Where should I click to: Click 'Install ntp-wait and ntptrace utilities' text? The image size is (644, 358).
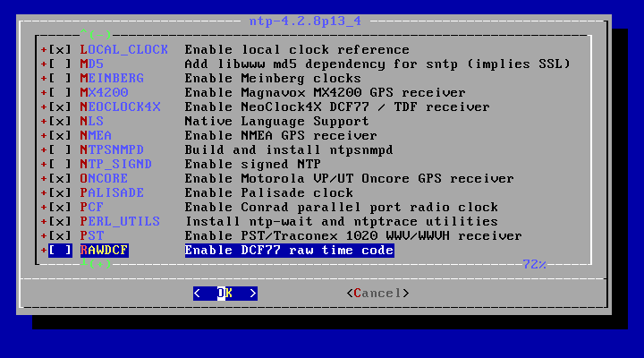[342, 222]
